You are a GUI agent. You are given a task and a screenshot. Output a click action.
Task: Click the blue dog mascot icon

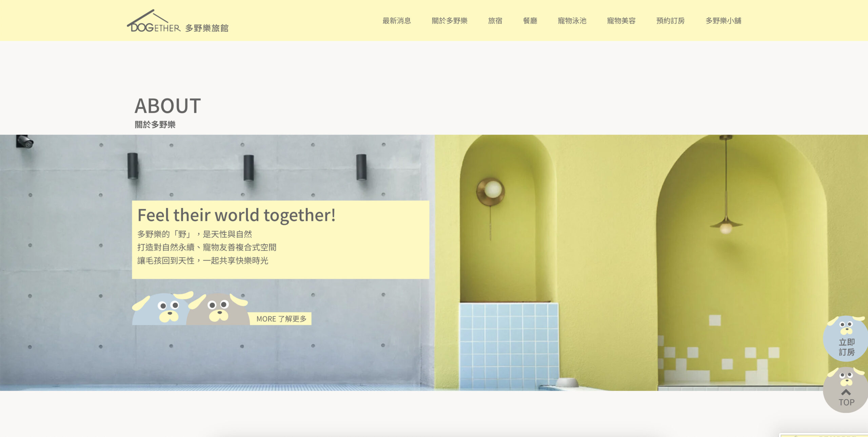[x=162, y=308]
